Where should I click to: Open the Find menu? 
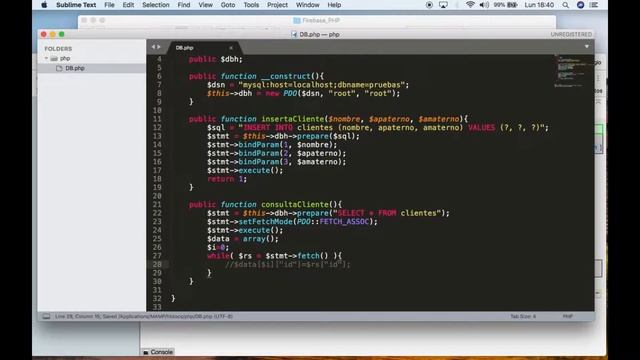(184, 5)
